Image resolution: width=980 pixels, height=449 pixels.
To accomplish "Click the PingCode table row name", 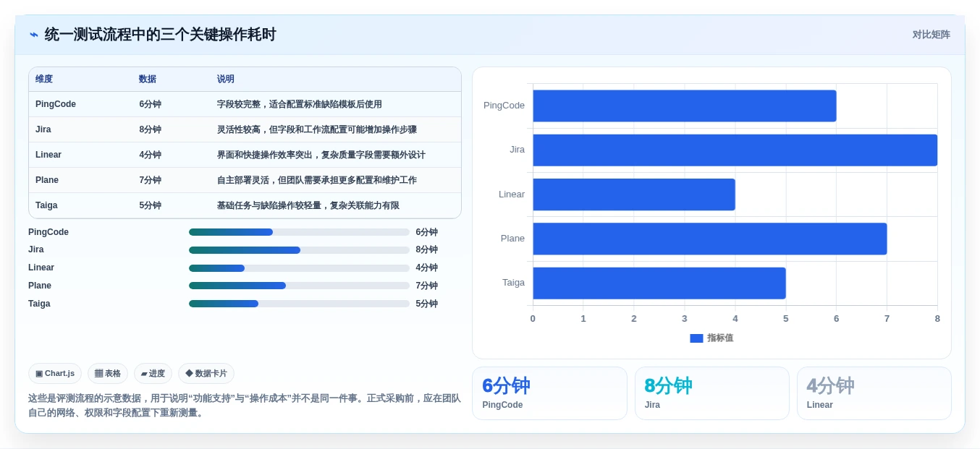I will (56, 104).
